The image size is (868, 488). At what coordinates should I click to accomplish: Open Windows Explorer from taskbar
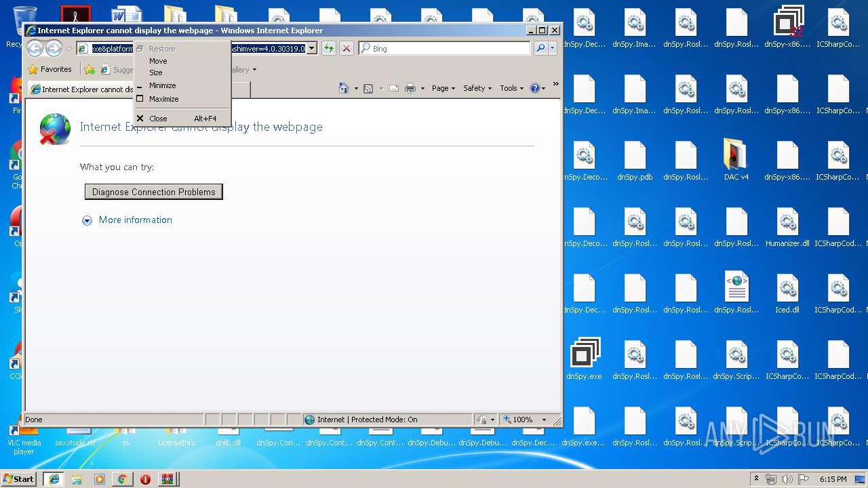[77, 479]
